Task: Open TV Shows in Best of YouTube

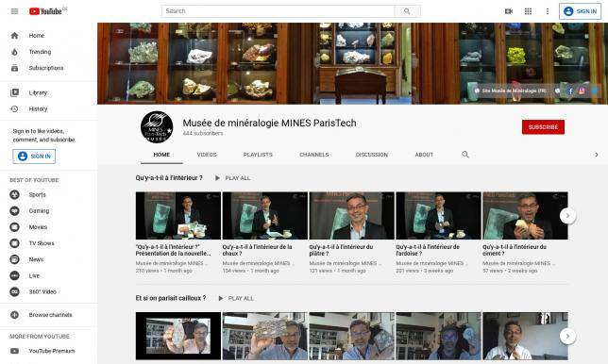Action: (48, 243)
